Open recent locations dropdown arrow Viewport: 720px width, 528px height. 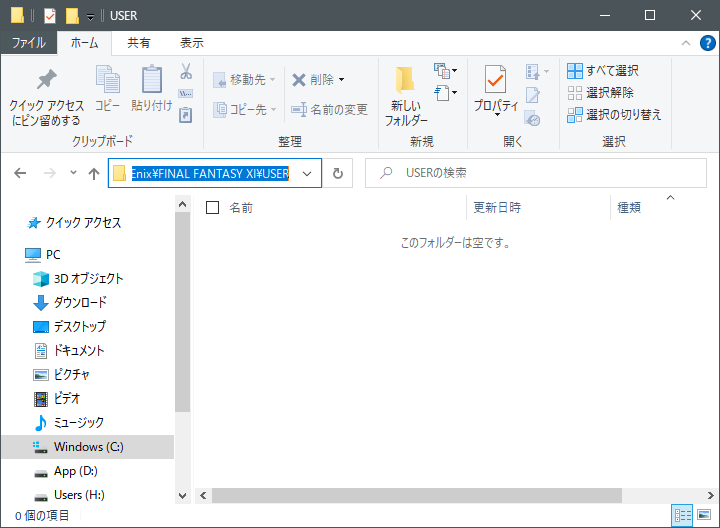pyautogui.click(x=73, y=173)
